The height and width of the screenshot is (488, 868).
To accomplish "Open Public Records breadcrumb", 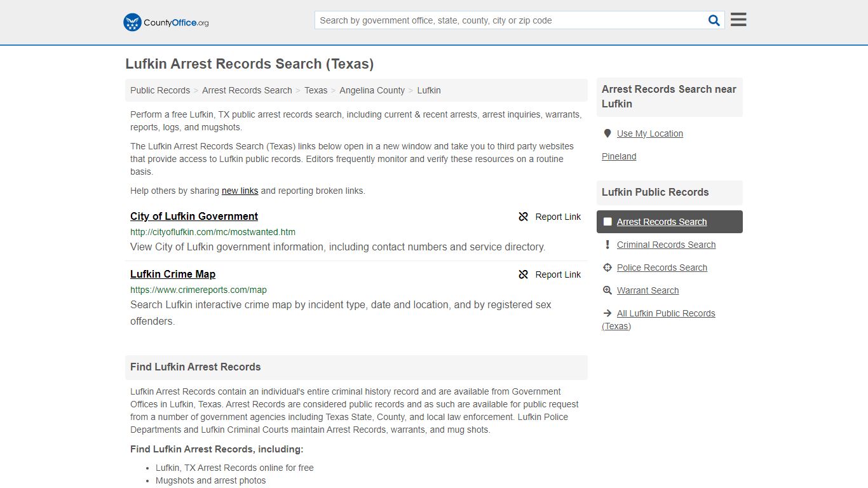I will 160,90.
